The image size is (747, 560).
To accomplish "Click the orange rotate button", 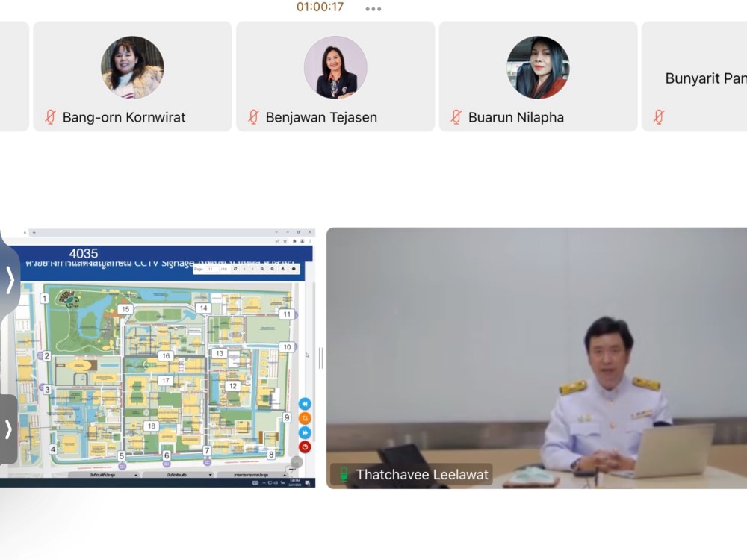I will [x=305, y=418].
